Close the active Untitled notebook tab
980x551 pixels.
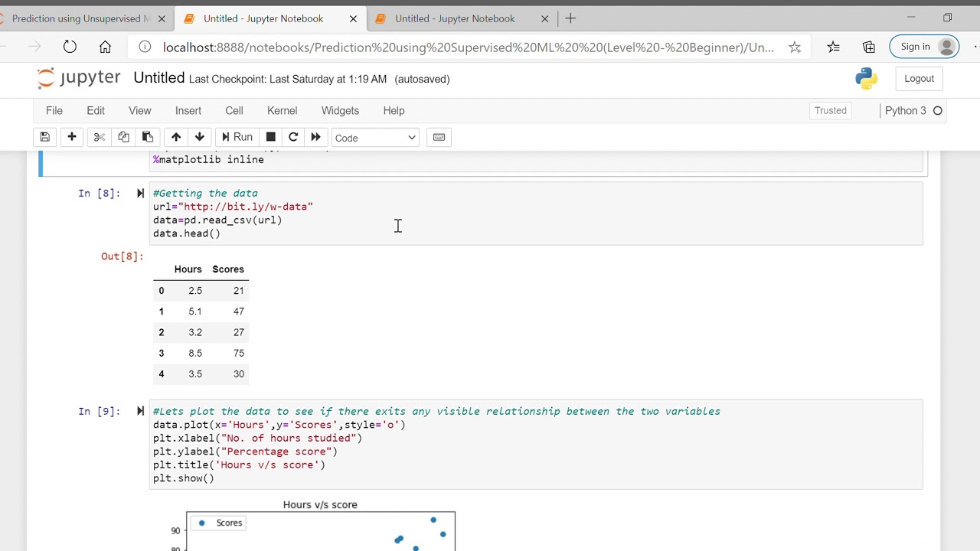(353, 18)
